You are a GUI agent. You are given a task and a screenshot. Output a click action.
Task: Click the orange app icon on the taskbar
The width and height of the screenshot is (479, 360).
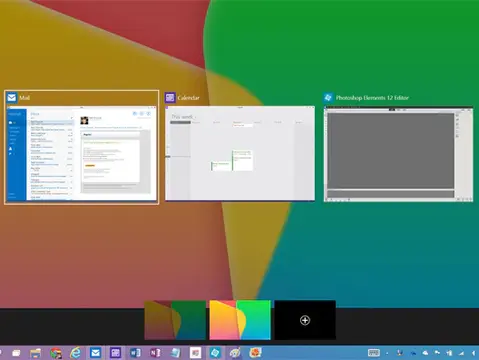pyautogui.click(x=255, y=353)
